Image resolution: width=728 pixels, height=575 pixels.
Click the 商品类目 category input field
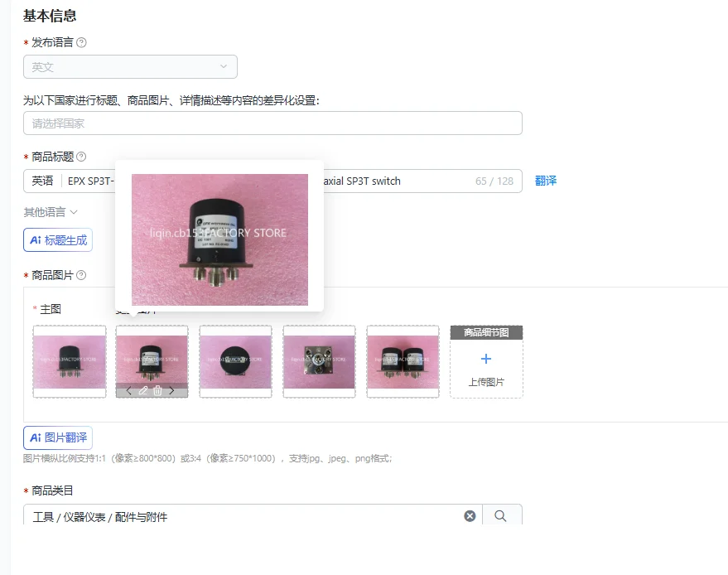(x=253, y=516)
